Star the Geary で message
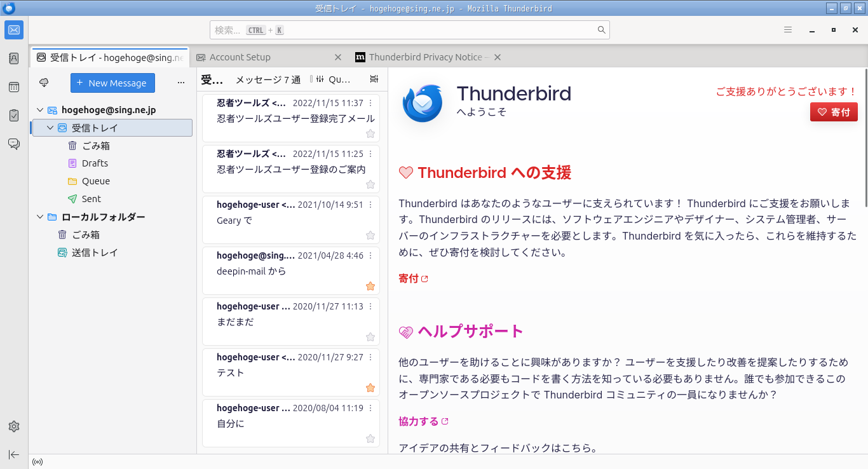868x469 pixels. pyautogui.click(x=370, y=235)
